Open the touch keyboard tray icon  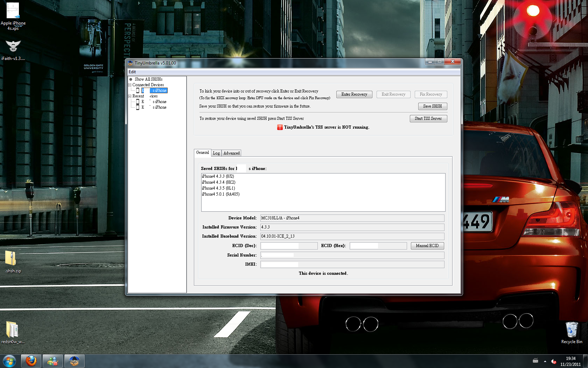pos(535,361)
